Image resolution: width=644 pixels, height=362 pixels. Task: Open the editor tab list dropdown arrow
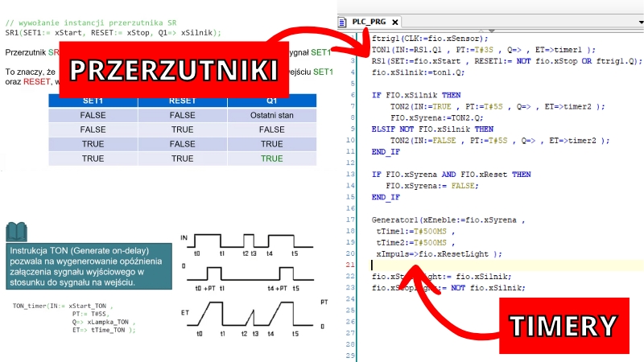(x=641, y=23)
